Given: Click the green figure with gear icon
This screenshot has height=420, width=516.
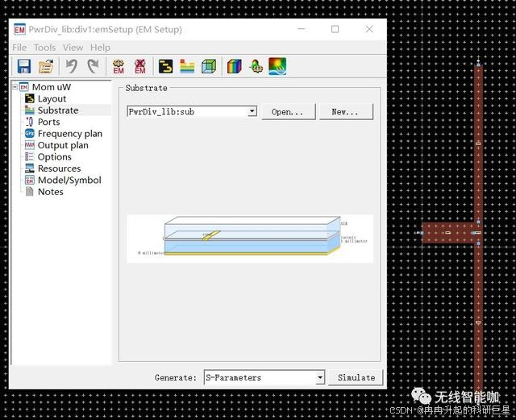Looking at the screenshot, I should 256,66.
